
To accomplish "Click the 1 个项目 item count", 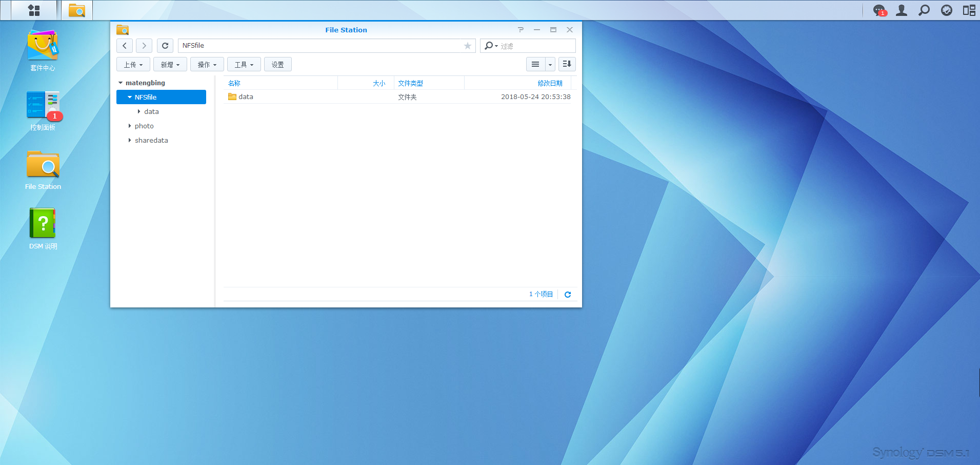I will 541,294.
